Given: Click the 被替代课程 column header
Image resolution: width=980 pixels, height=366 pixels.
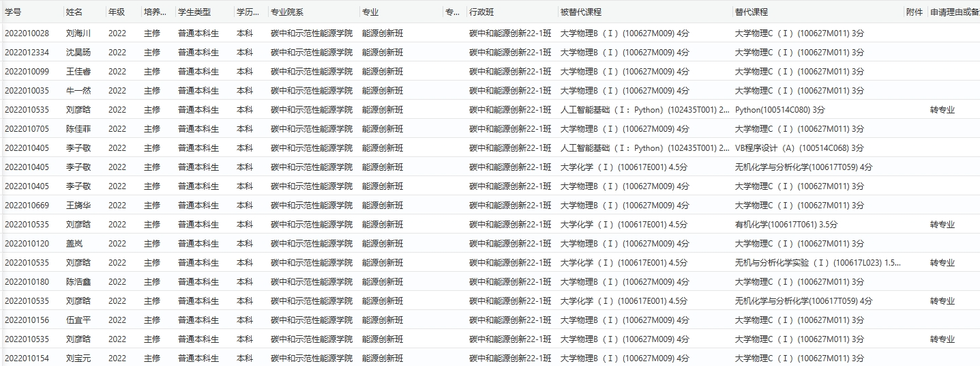Looking at the screenshot, I should coord(580,12).
